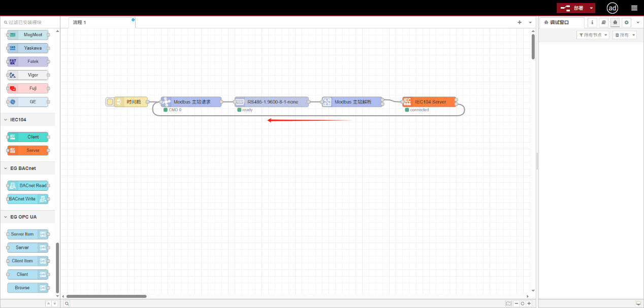This screenshot has width=644, height=308.
Task: Toggle the canvas navigator map icon
Action: [508, 303]
